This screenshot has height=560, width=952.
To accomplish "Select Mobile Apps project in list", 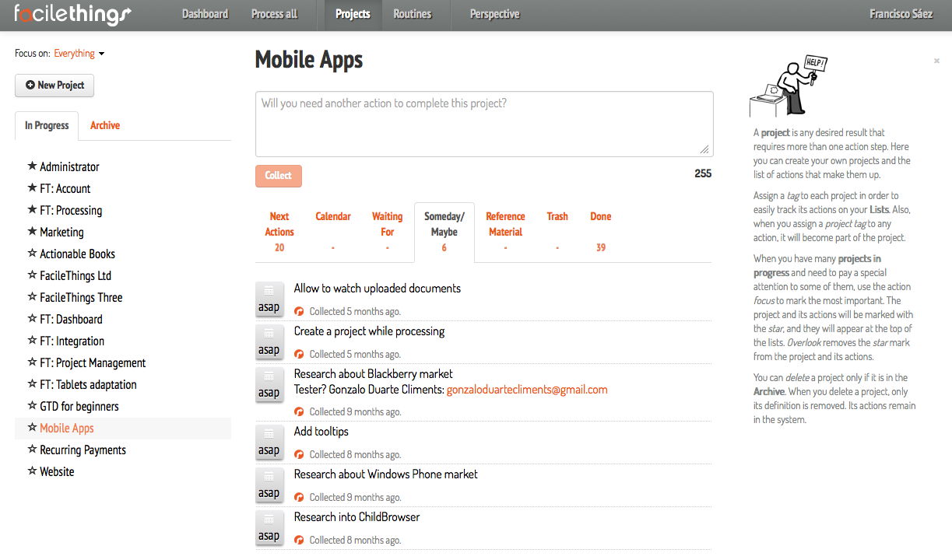I will (x=67, y=428).
